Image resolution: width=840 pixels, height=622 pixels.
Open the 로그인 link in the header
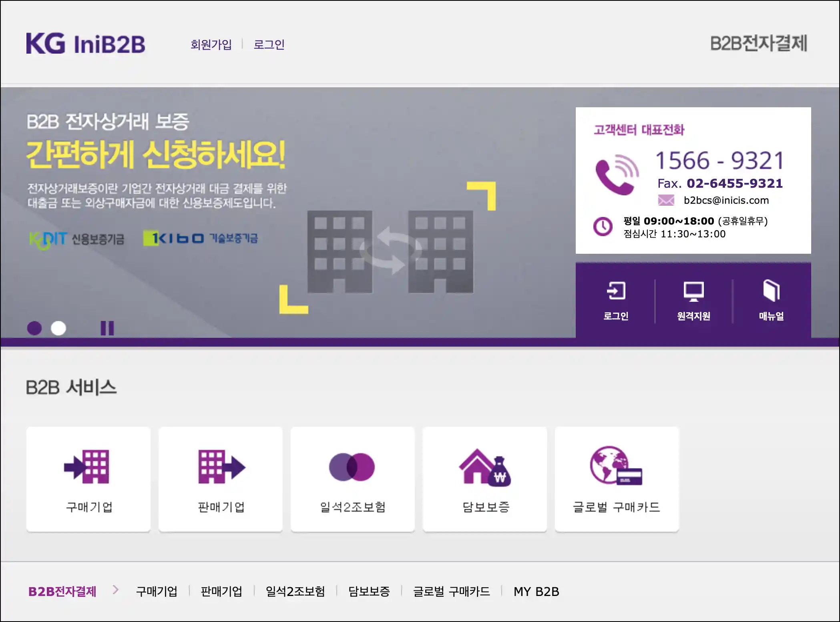point(269,44)
